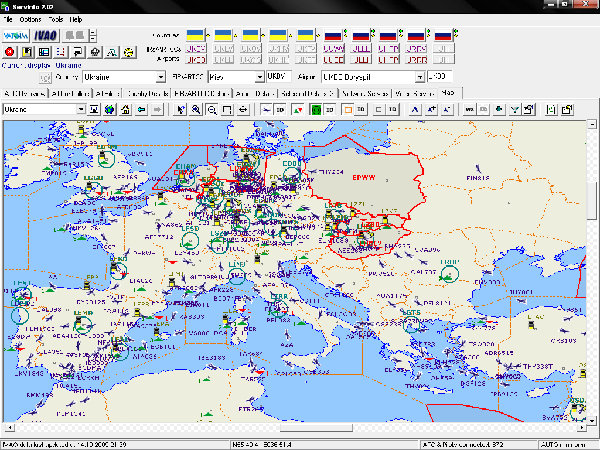600x450 pixels.
Task: Toggle the green circle ATC range display
Action: tap(316, 109)
